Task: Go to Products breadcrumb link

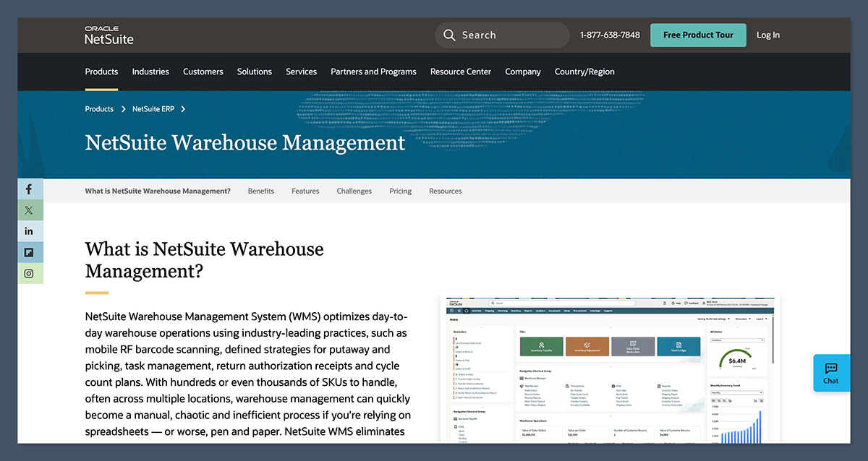Action: coord(99,109)
